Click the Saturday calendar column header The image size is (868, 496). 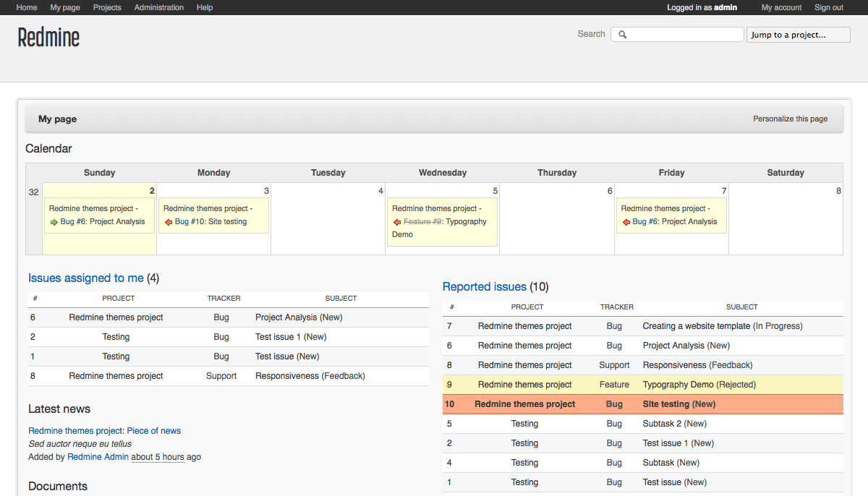[786, 173]
